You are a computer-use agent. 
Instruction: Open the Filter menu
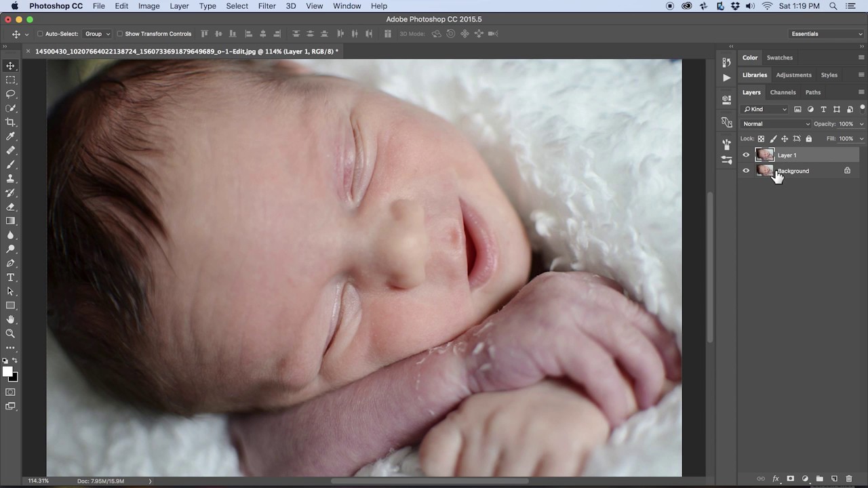267,6
